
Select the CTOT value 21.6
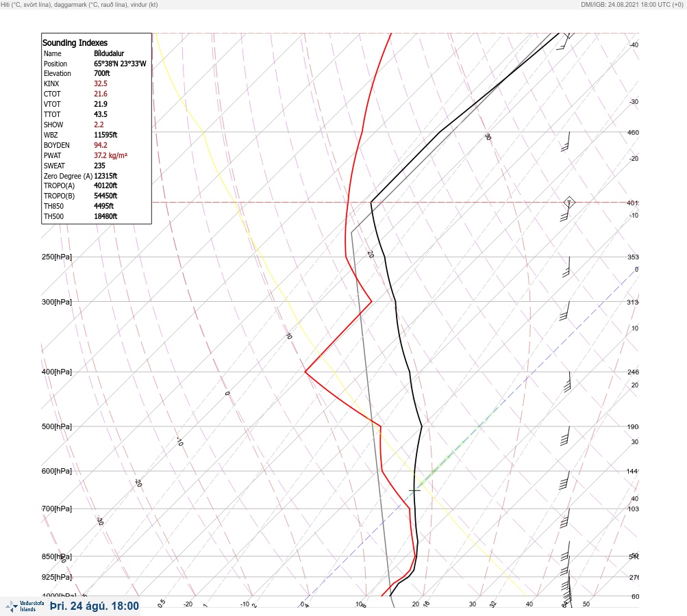coord(100,94)
